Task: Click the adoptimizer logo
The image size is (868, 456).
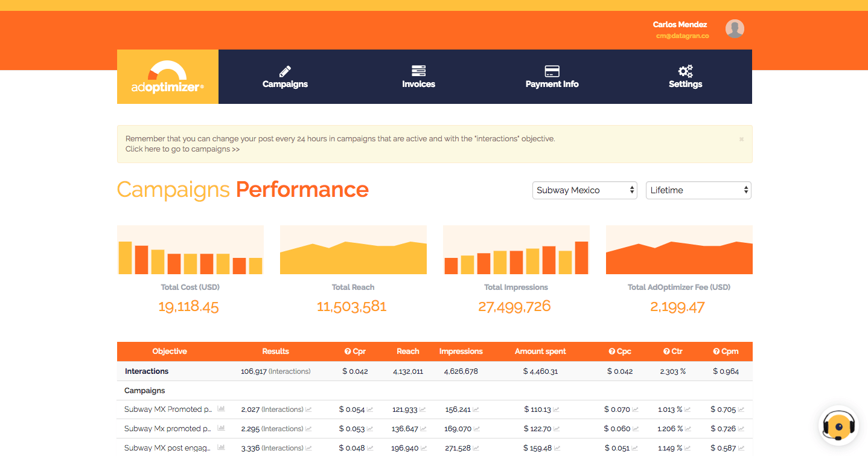Action: tap(167, 77)
